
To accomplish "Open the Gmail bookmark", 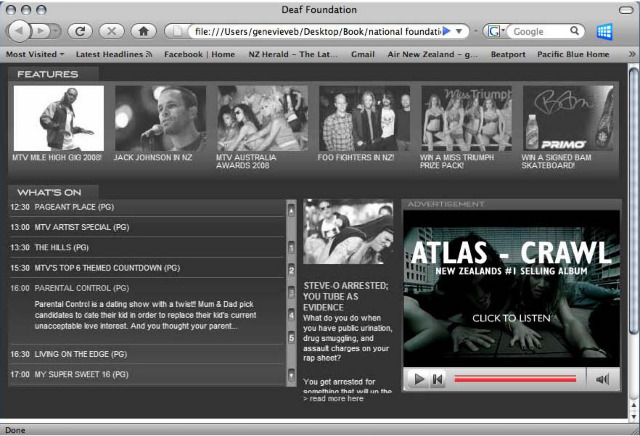I will point(363,54).
